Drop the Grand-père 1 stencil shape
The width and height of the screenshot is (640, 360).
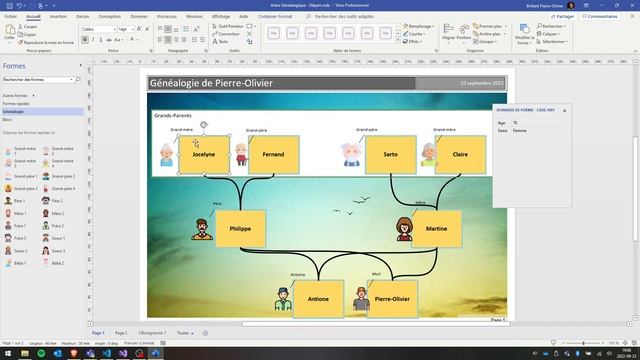(21, 176)
